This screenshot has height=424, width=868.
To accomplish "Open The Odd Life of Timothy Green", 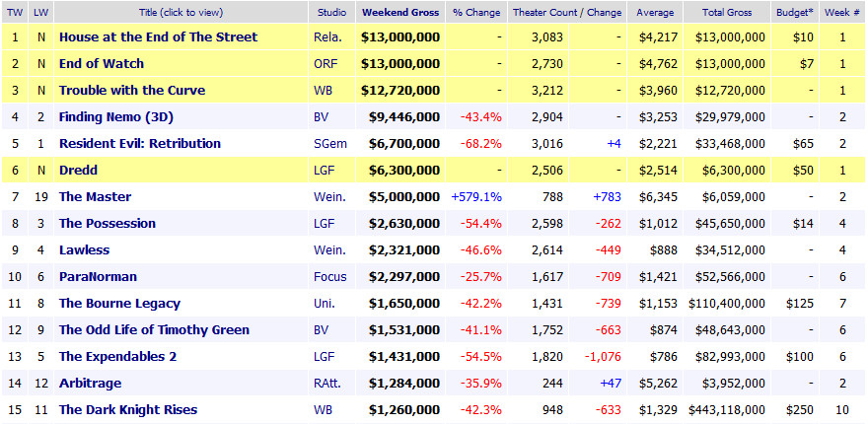I will 155,330.
